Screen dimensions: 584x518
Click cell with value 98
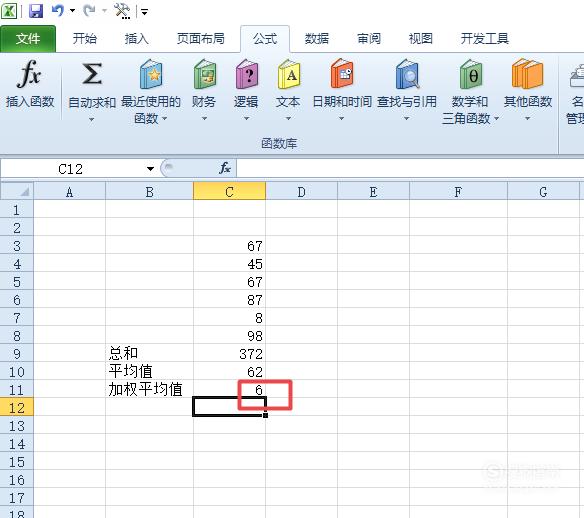tap(229, 335)
